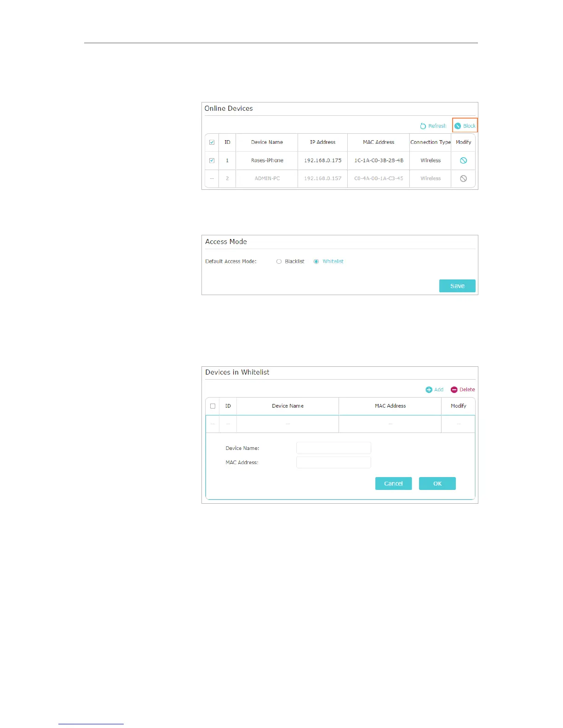Focus the Device Name input field
The image size is (563, 728).
click(333, 448)
